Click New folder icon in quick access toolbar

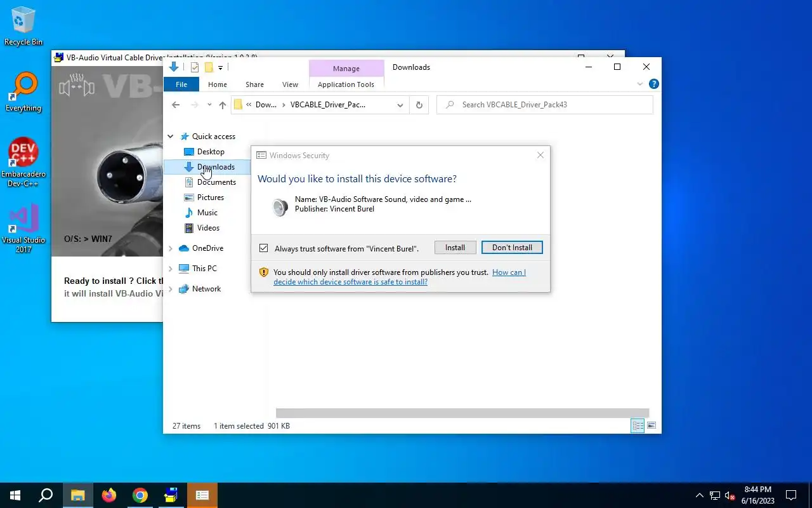(x=208, y=67)
